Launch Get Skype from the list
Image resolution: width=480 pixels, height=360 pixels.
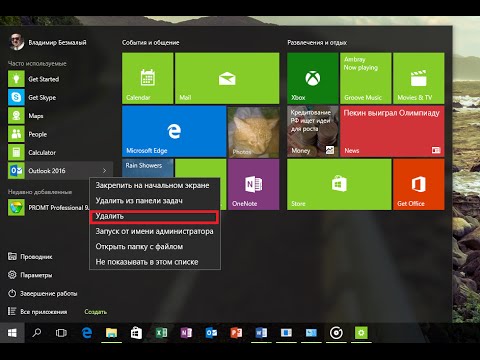(60, 97)
